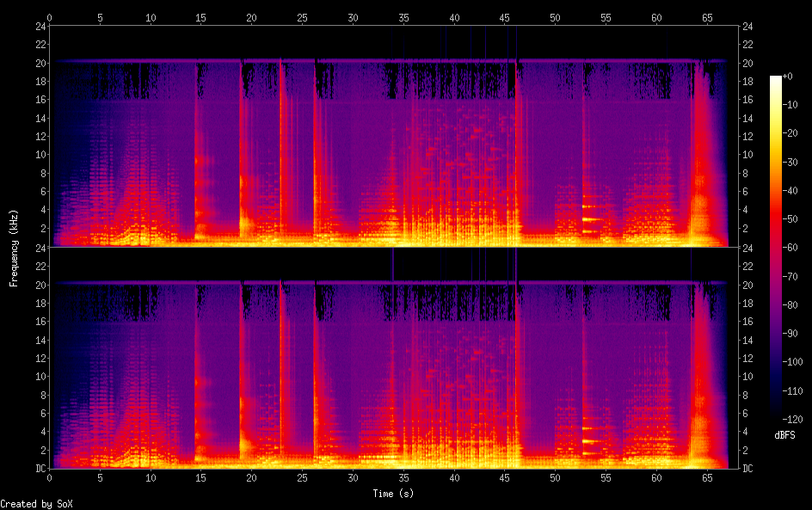This screenshot has height=510, width=812.
Task: Click the "DC" label at the bottom-left corner
Action: [40, 469]
